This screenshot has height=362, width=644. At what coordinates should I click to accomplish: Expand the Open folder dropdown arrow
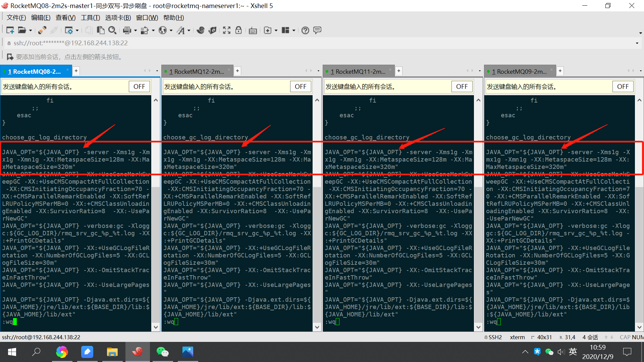(x=31, y=31)
